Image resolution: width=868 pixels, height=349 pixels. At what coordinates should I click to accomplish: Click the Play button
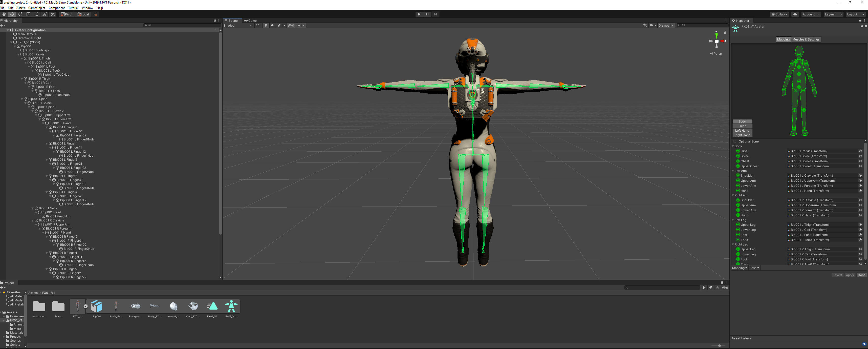click(x=419, y=14)
